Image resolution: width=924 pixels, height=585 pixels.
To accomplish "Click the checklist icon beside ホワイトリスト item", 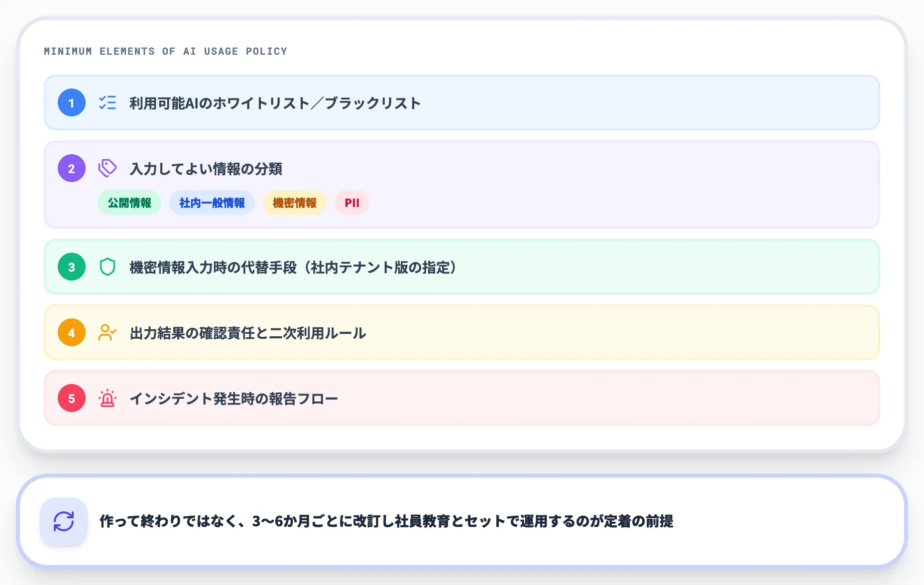I will 108,102.
